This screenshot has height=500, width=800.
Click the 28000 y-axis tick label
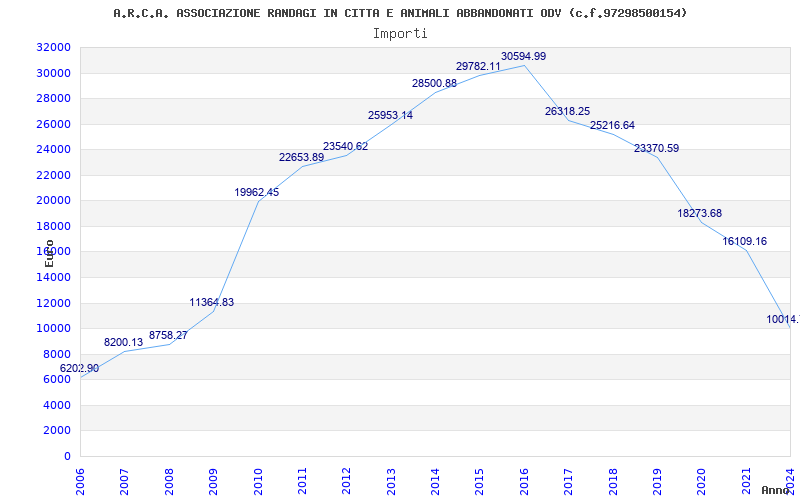click(x=54, y=98)
